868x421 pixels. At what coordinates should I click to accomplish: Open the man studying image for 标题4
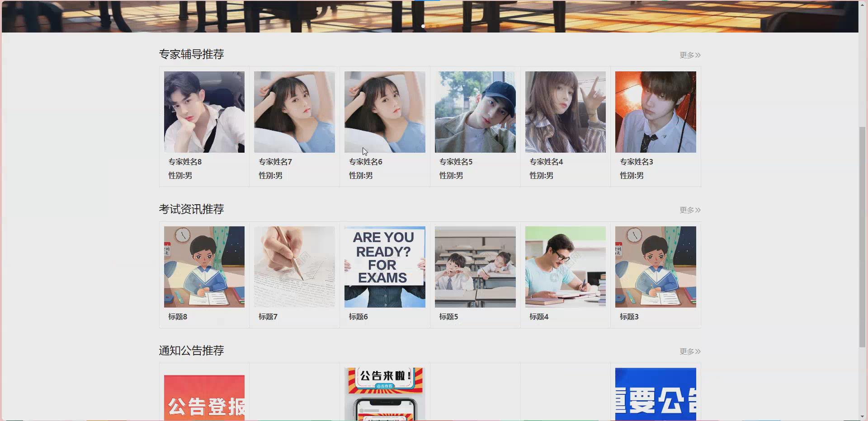click(x=566, y=267)
